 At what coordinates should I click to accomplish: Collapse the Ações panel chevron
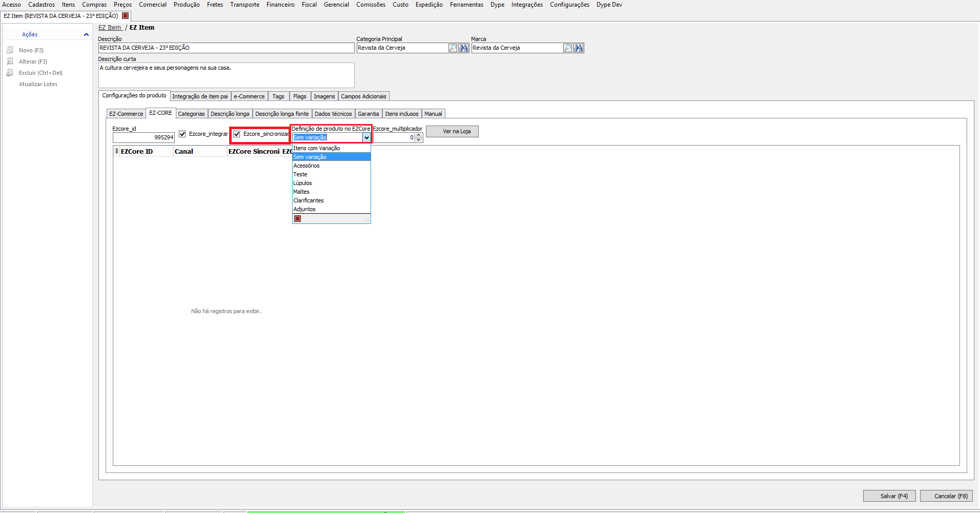pyautogui.click(x=86, y=34)
